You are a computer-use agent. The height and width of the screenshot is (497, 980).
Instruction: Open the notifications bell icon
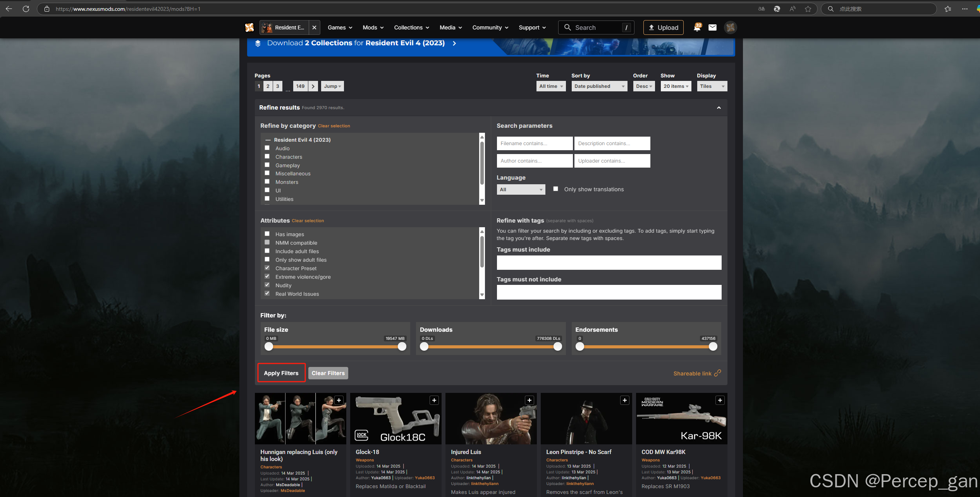tap(697, 27)
